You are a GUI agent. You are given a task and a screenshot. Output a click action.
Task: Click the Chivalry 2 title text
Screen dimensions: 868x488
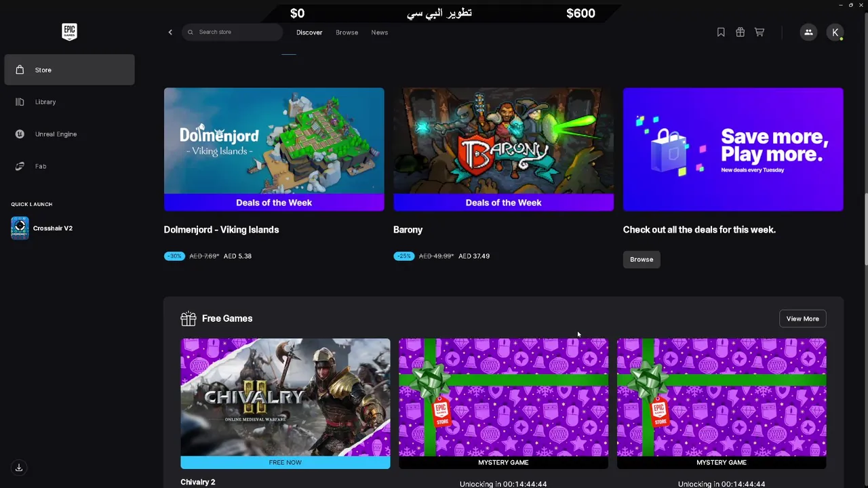(198, 482)
